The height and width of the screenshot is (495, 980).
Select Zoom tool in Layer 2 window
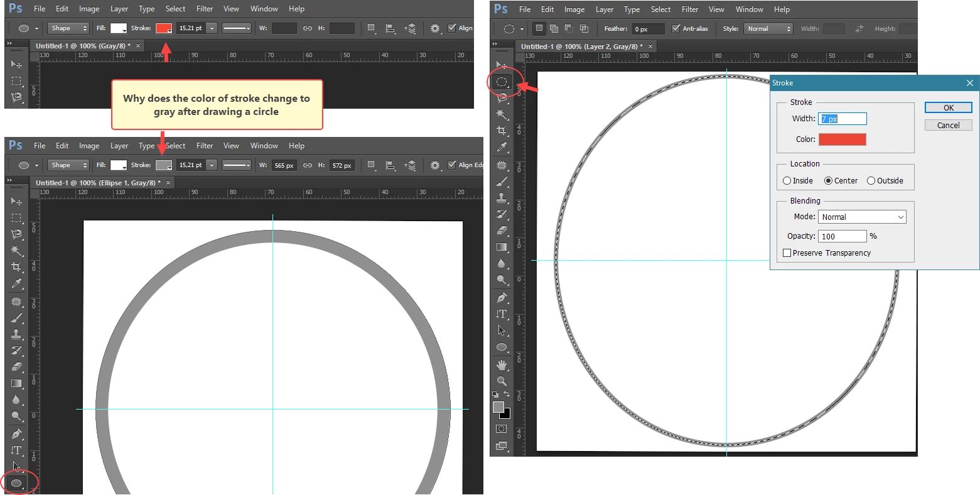[502, 381]
